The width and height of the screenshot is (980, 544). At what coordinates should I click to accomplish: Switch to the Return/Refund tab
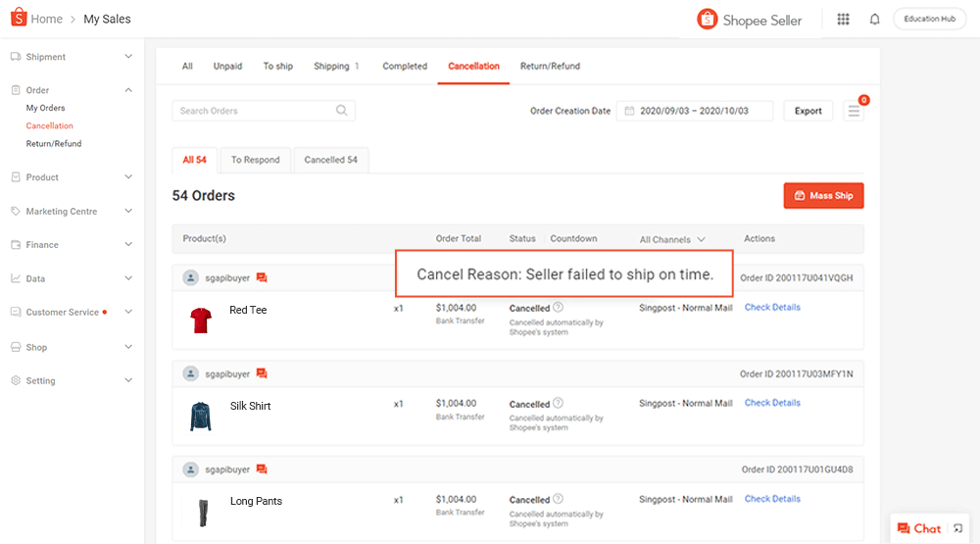click(x=550, y=67)
